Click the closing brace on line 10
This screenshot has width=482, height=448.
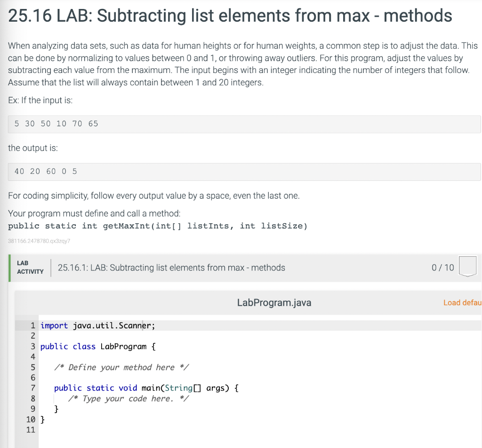click(42, 419)
